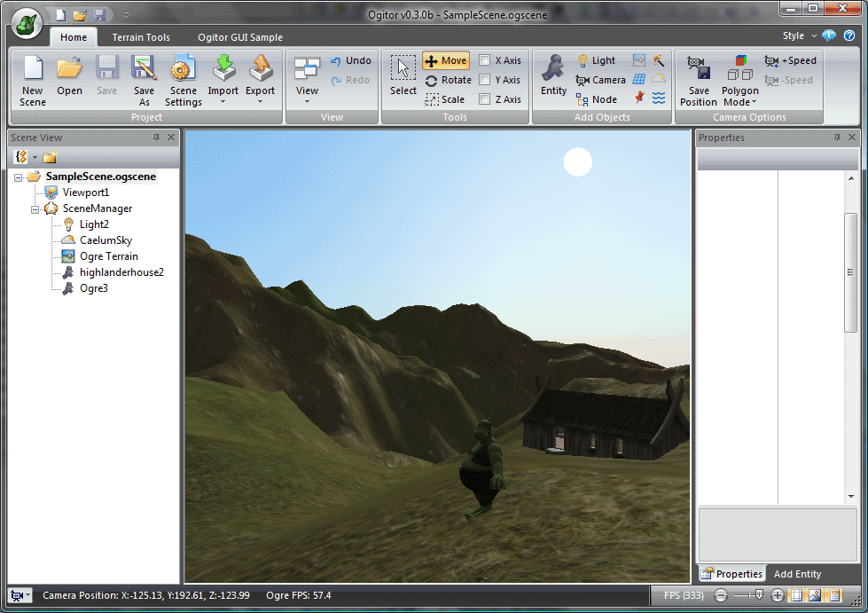Screen dimensions: 868x613
Task: Open the Ogitor GUI Sample tab
Action: [x=240, y=37]
